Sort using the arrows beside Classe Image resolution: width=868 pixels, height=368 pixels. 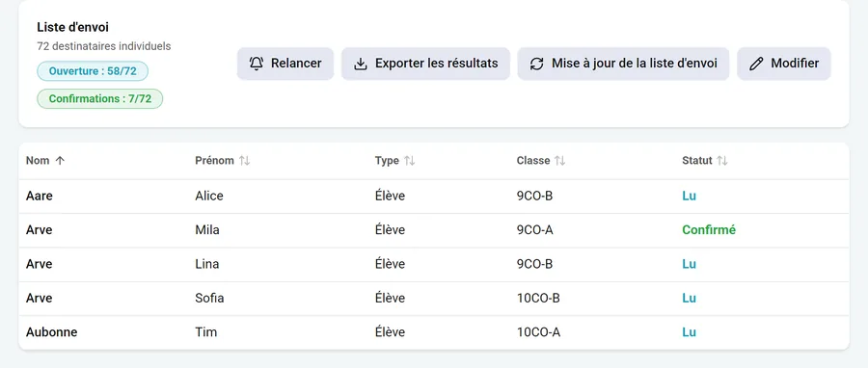(x=559, y=161)
